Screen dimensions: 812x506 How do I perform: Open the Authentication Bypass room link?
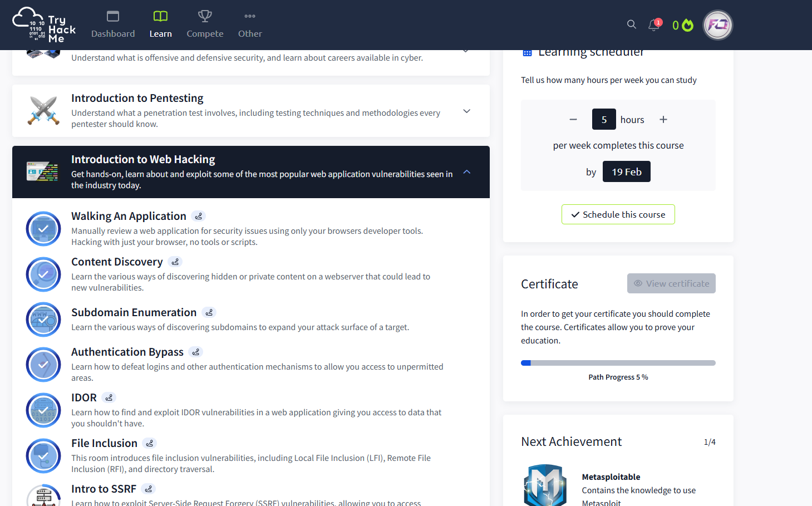point(127,352)
